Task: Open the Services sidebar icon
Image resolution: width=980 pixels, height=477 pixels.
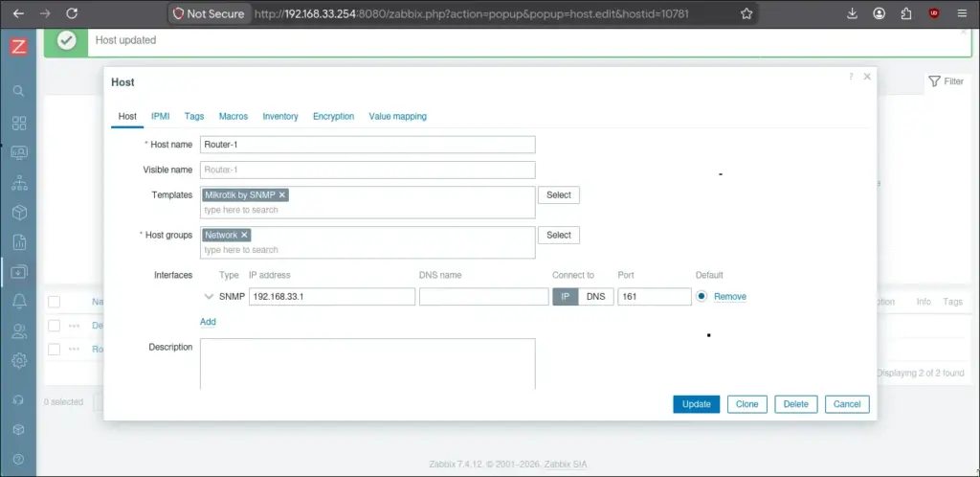Action: (19, 183)
